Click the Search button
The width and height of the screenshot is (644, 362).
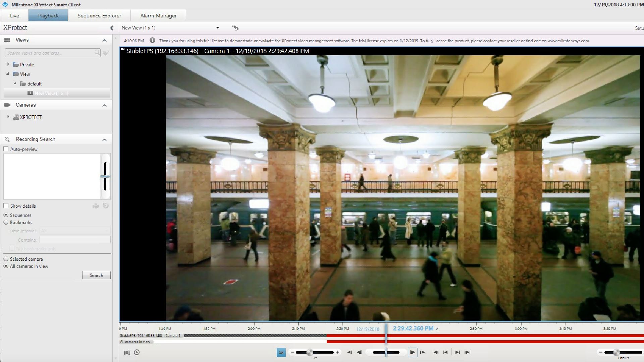pos(96,275)
